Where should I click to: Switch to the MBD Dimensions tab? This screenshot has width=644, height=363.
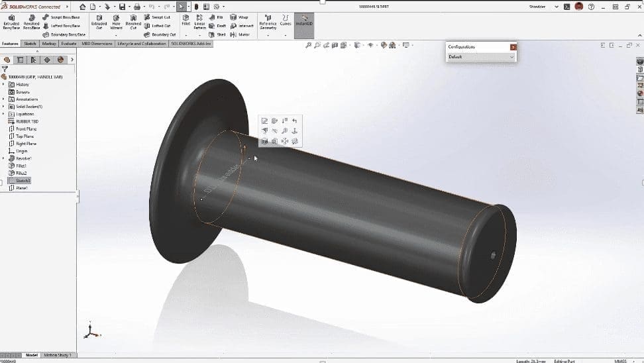[x=97, y=44]
